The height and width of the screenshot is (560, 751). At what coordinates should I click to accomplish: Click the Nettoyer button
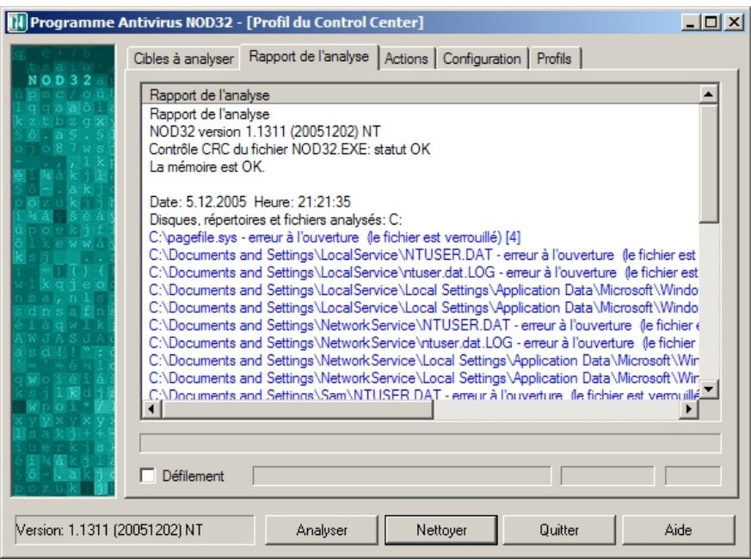(441, 530)
